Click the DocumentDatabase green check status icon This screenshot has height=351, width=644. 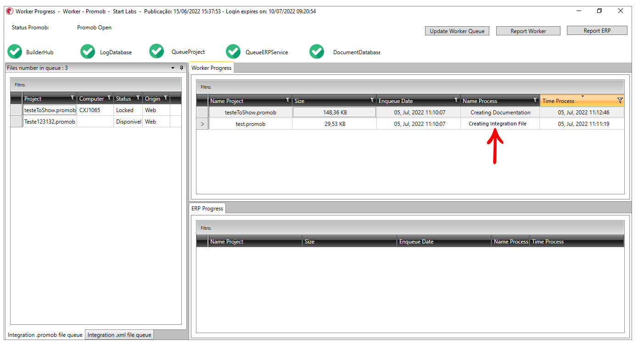click(x=317, y=52)
